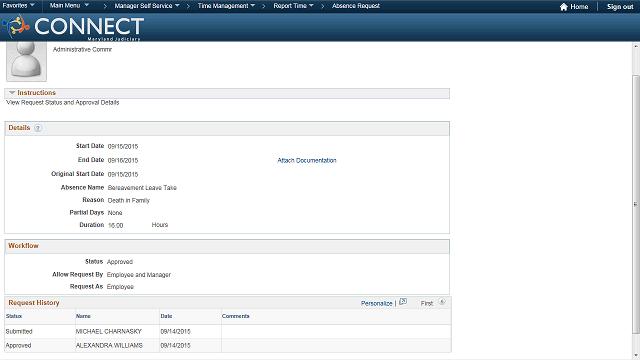Sort Request History by Date column
This screenshot has width=640, height=360.
(166, 316)
